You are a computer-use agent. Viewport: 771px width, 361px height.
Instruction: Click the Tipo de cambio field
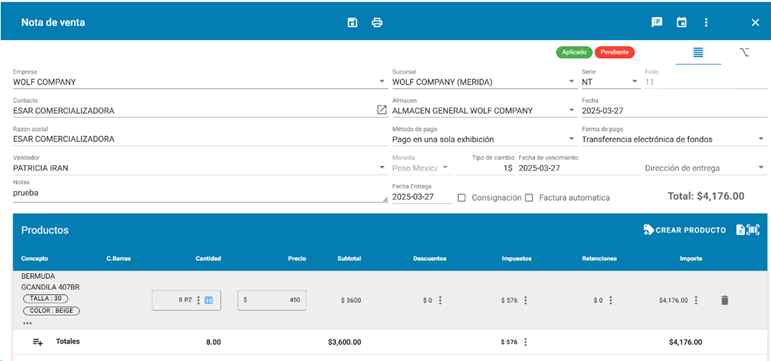pos(485,168)
